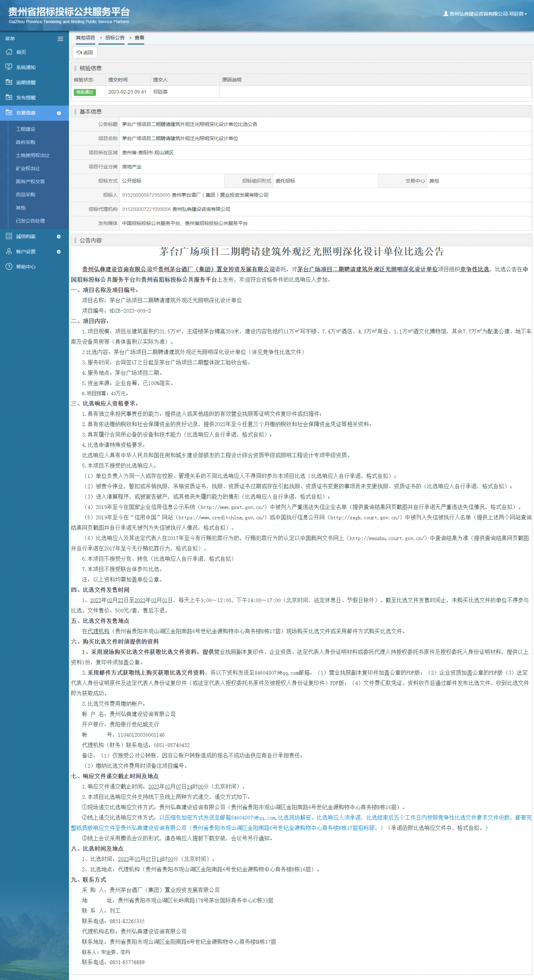Viewport: 534px width, 980px height.
Task: Select 矿业权出让 submenu item
Action: coord(28,168)
